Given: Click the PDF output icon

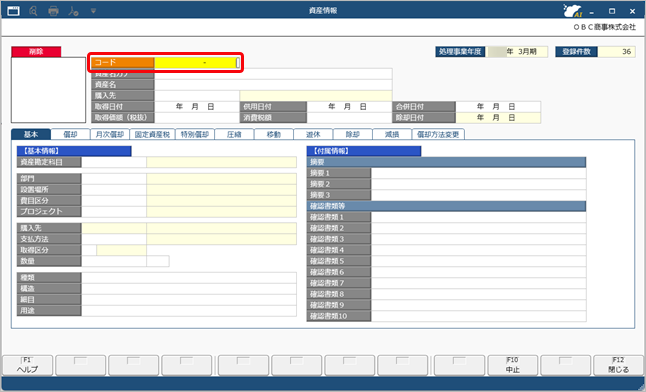Looking at the screenshot, I should pyautogui.click(x=73, y=11).
